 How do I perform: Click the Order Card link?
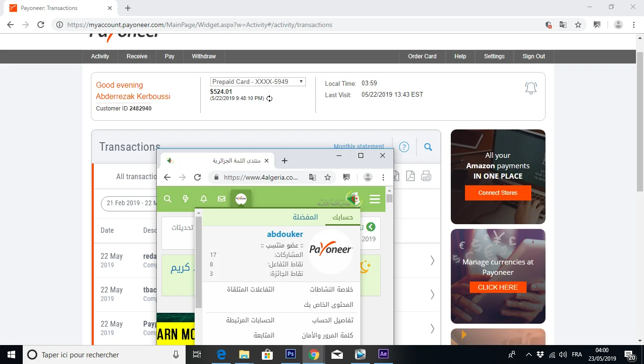click(422, 56)
